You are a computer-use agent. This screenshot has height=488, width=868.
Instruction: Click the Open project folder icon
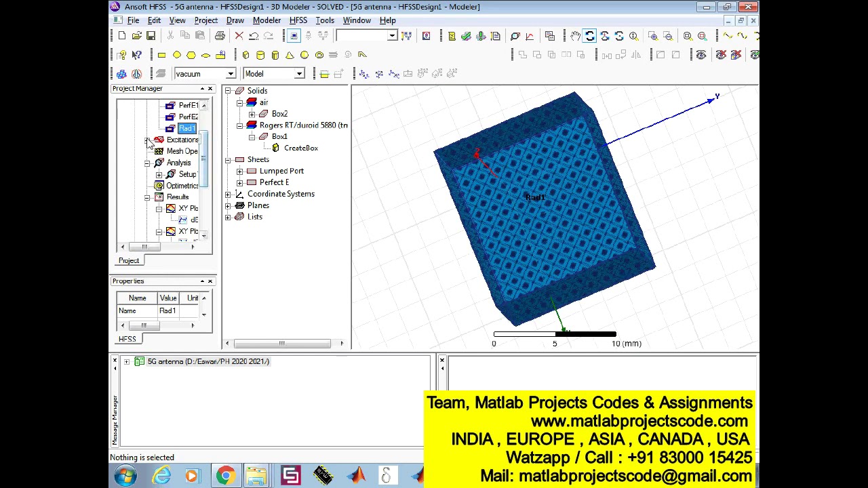136,36
